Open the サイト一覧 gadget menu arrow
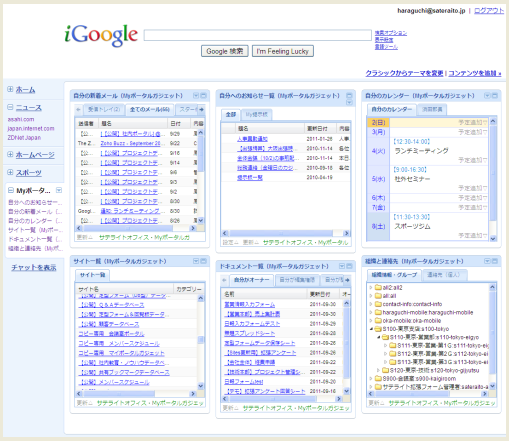The height and width of the screenshot is (441, 509). point(196,261)
